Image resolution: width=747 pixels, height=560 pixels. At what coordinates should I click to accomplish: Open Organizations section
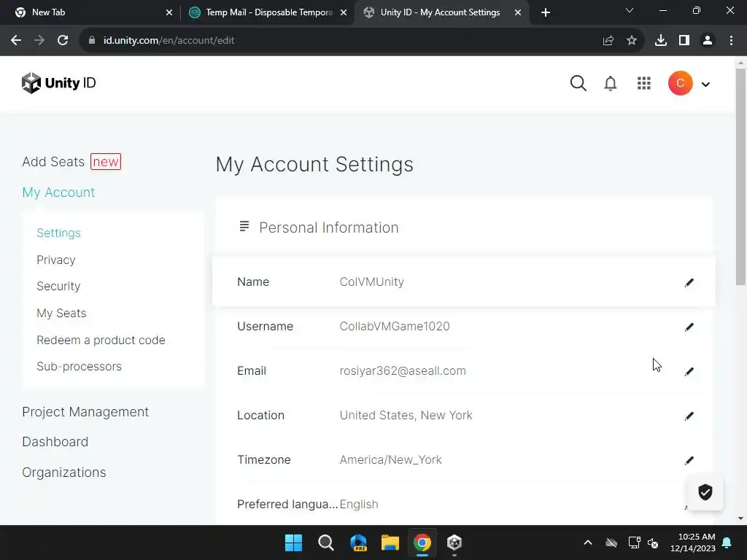pos(64,472)
